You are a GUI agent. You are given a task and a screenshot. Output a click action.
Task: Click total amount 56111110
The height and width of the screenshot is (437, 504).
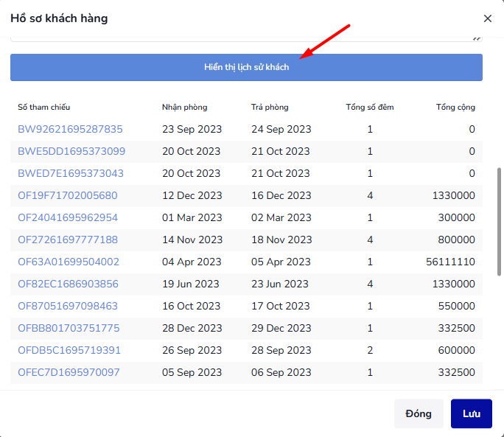click(451, 262)
